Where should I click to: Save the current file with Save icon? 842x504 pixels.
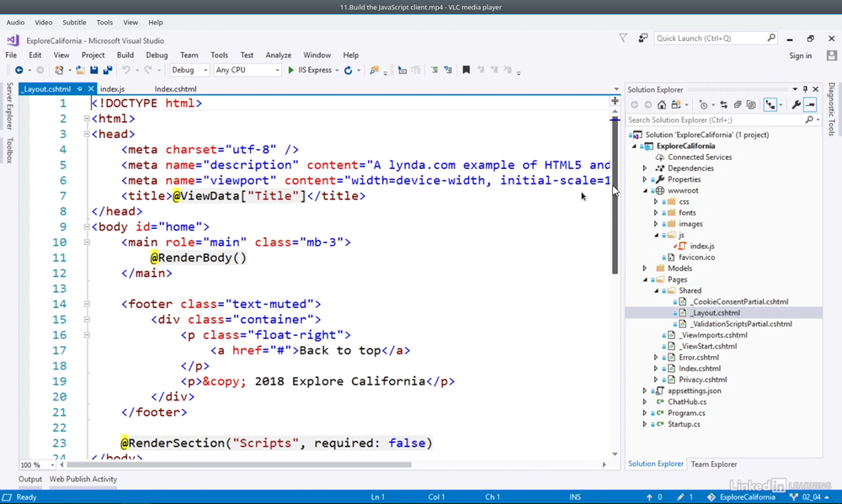coord(94,70)
